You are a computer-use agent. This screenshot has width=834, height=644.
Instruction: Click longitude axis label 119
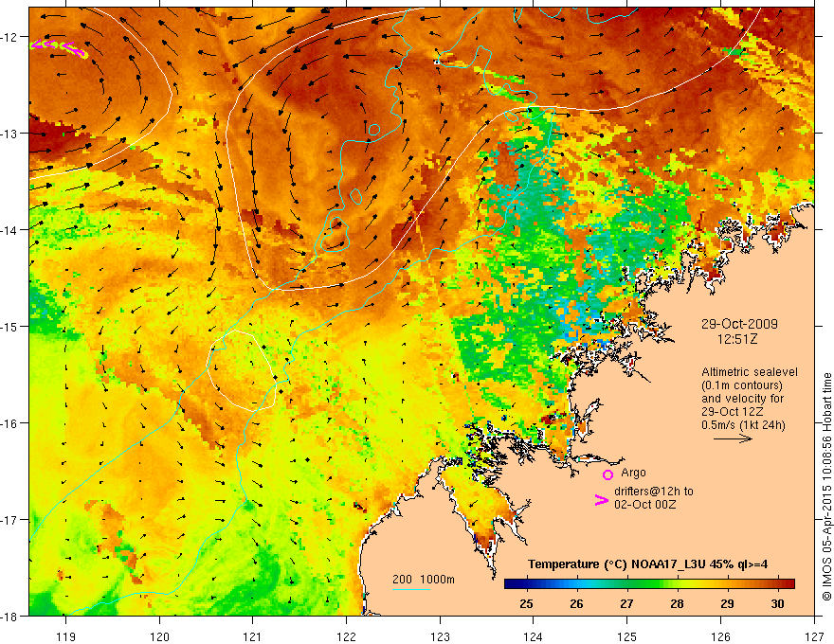pyautogui.click(x=66, y=636)
